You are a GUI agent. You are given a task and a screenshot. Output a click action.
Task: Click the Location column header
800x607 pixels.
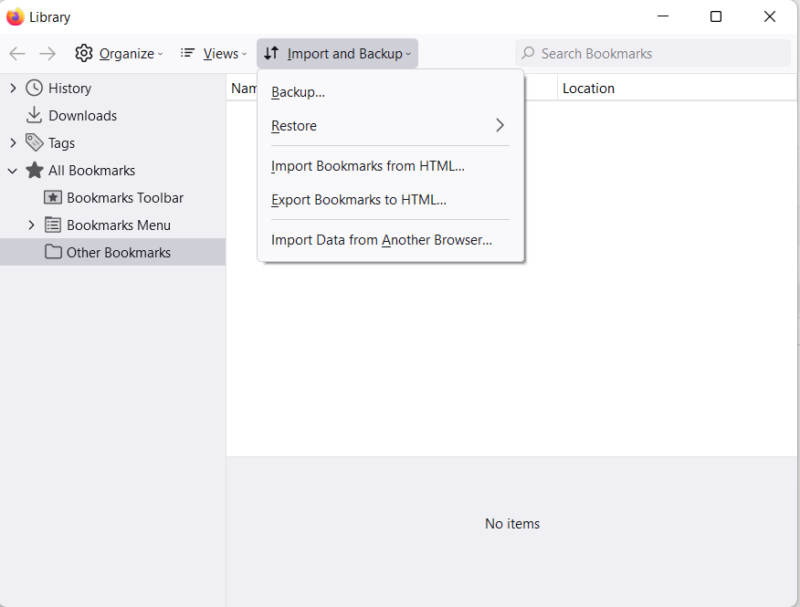point(589,88)
